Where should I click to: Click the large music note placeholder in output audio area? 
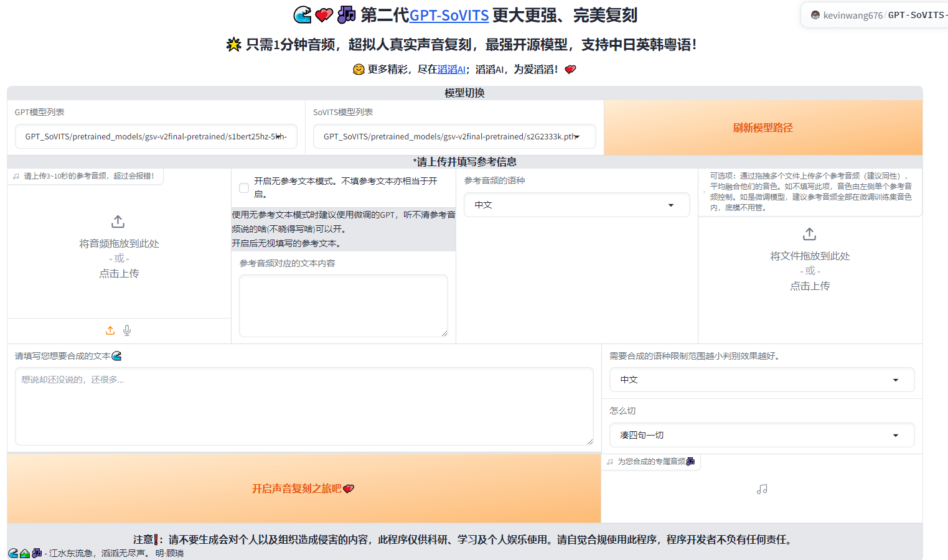[762, 489]
